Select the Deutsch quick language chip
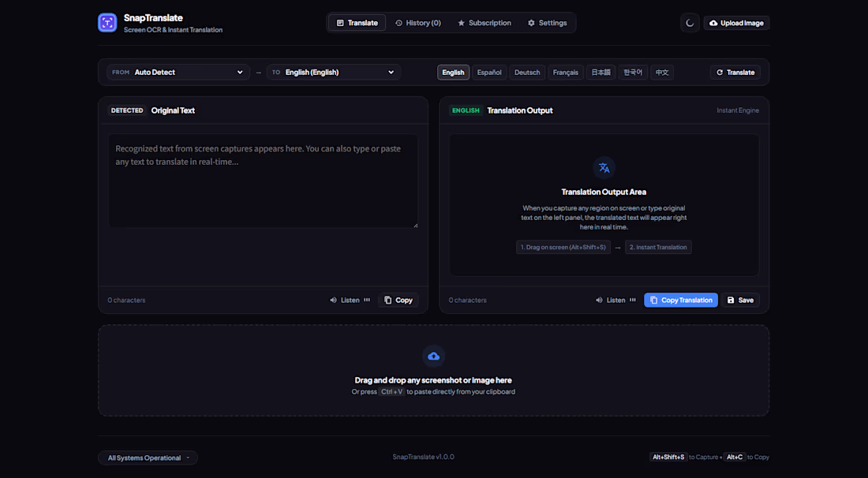Screen dimensions: 868x478 click(527, 73)
